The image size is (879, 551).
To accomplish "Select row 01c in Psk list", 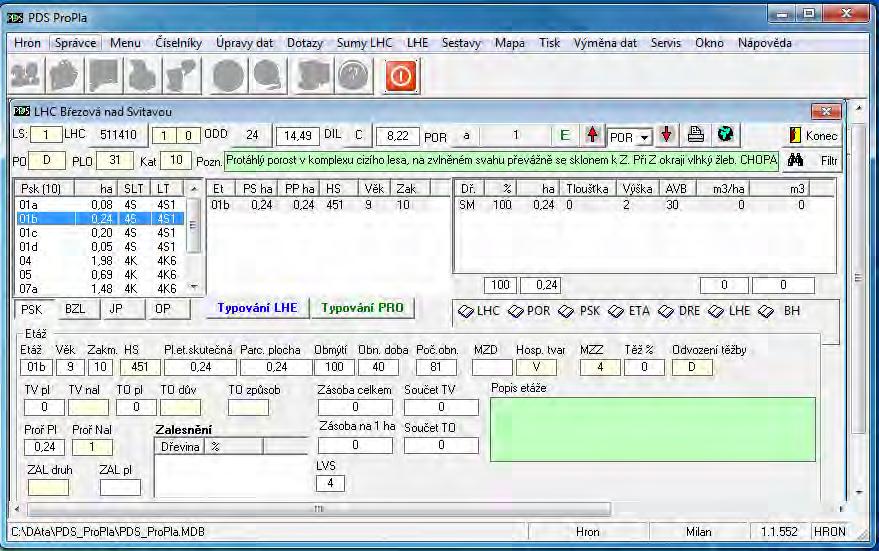I will pos(101,233).
